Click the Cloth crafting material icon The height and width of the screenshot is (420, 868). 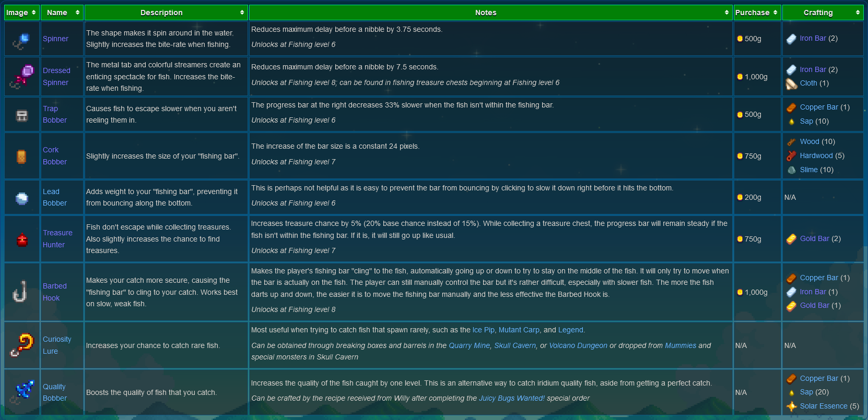coord(791,83)
